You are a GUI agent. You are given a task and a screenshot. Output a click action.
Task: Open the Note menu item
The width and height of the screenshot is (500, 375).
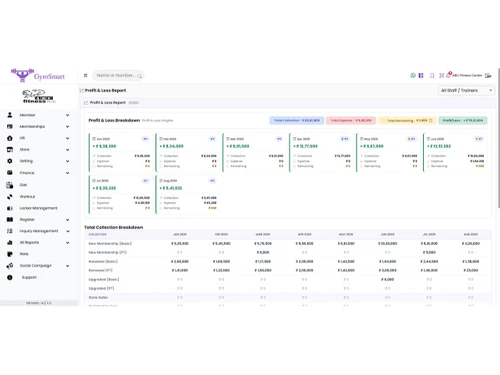[x=24, y=254]
